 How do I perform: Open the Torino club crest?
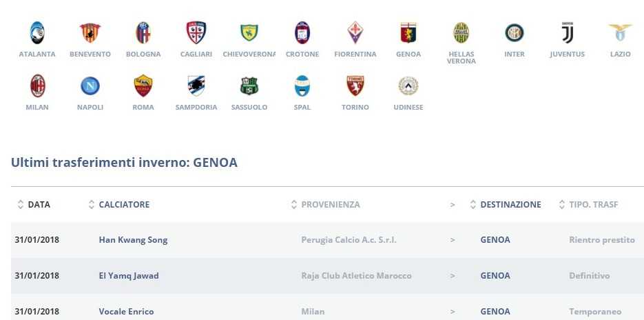(355, 86)
